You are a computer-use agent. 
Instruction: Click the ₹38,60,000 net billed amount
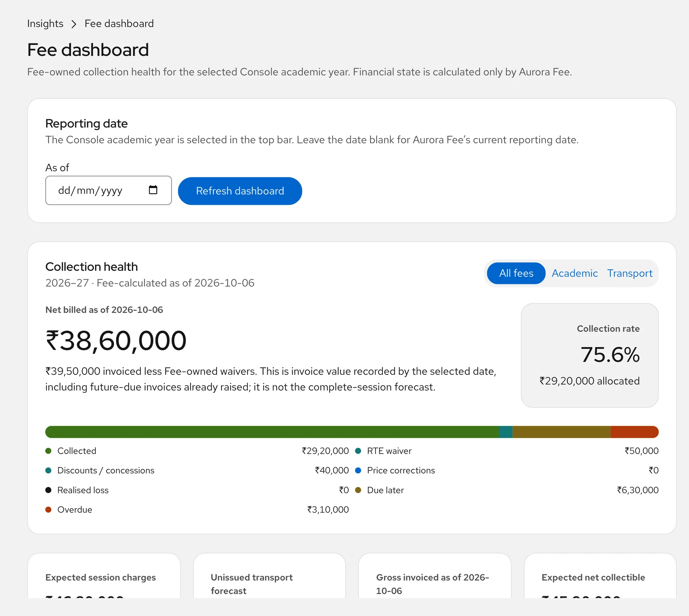[x=116, y=341]
